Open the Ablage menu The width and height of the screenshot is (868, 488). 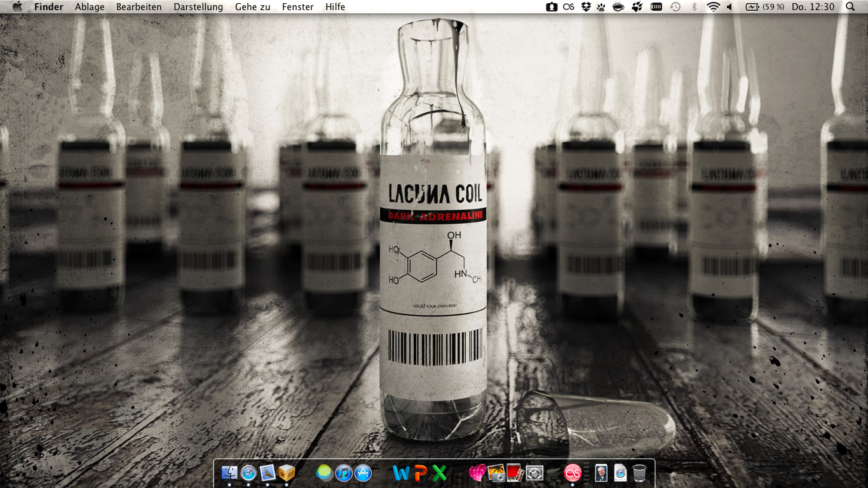(90, 7)
